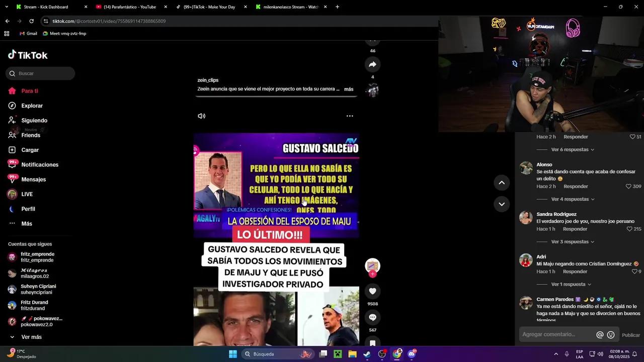Viewport: 644px width, 362px height.
Task: Expand Ver 1 respuesta under Adri's comment
Action: coord(571,285)
